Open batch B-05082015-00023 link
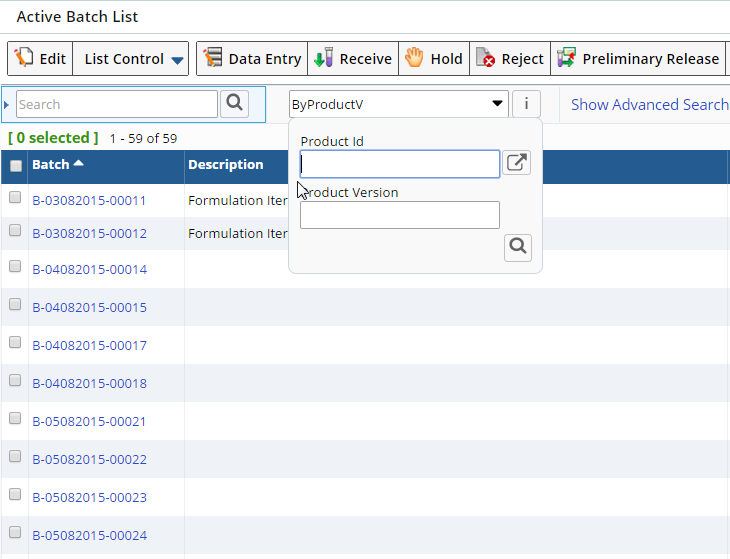 click(89, 498)
